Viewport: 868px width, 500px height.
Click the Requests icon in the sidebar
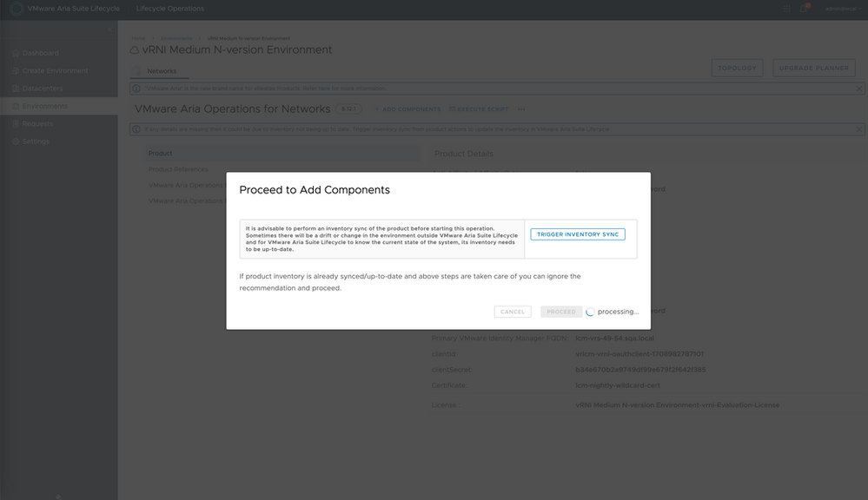[x=16, y=124]
